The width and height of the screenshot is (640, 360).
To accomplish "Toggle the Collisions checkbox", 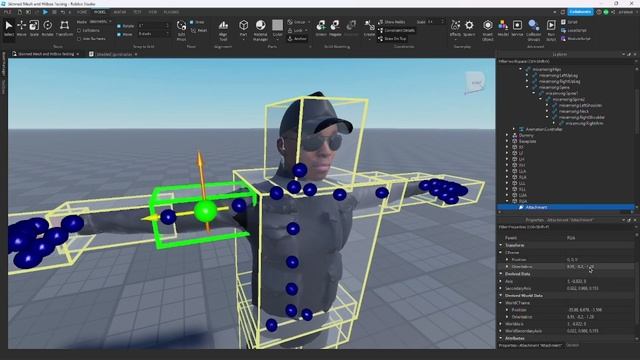I will (x=79, y=30).
